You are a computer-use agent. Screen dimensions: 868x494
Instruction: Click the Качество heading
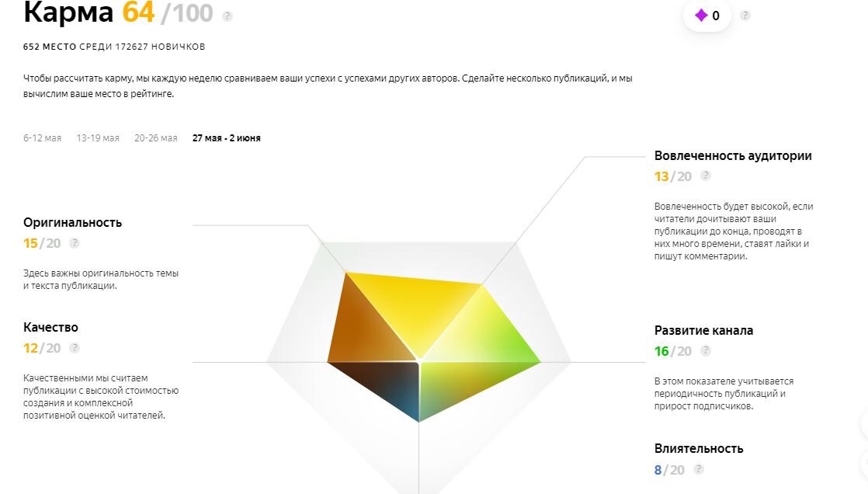[x=50, y=327]
